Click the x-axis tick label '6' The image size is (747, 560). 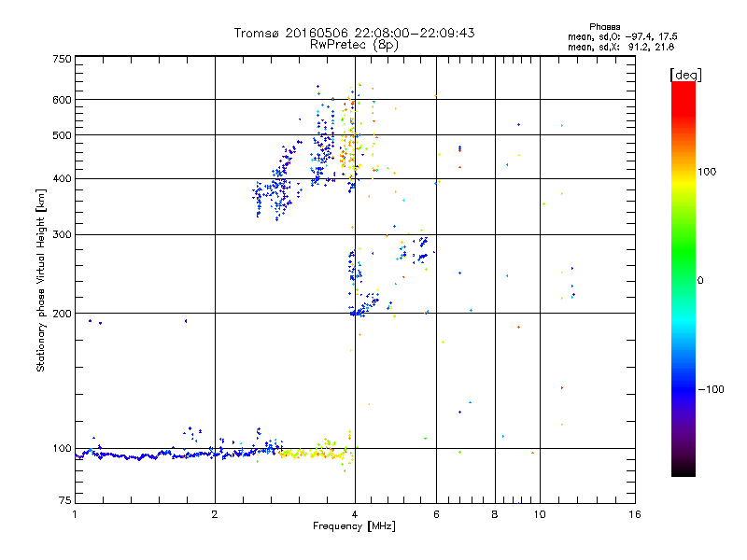436,514
